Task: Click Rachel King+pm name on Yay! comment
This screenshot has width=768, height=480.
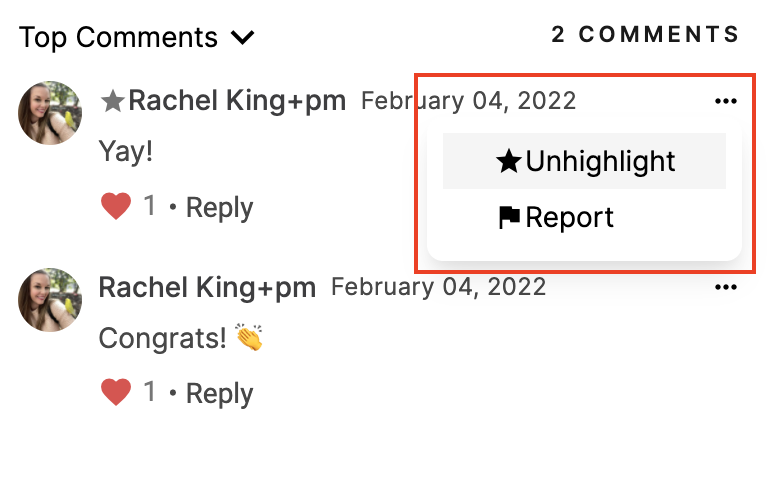Action: (x=237, y=101)
